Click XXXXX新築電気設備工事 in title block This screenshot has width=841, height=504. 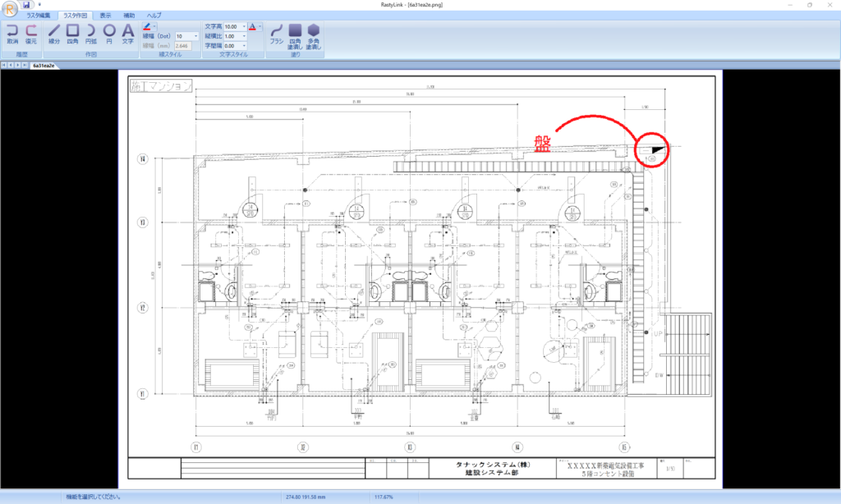605,466
